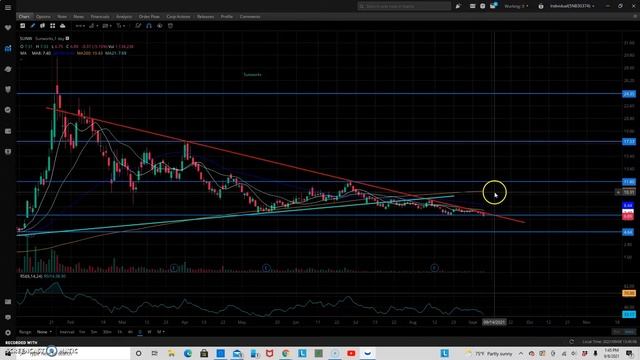The height and width of the screenshot is (360, 640).
Task: Switch interval to 4h
Action: [x=130, y=332]
